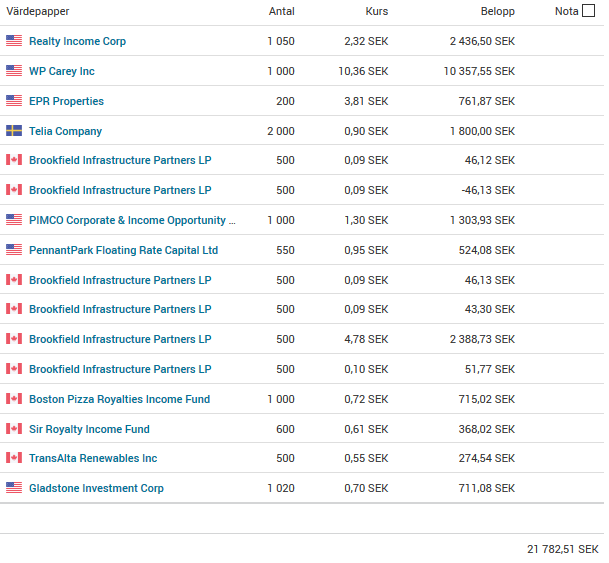
Task: Open the Realty Income Corp link
Action: [x=77, y=41]
